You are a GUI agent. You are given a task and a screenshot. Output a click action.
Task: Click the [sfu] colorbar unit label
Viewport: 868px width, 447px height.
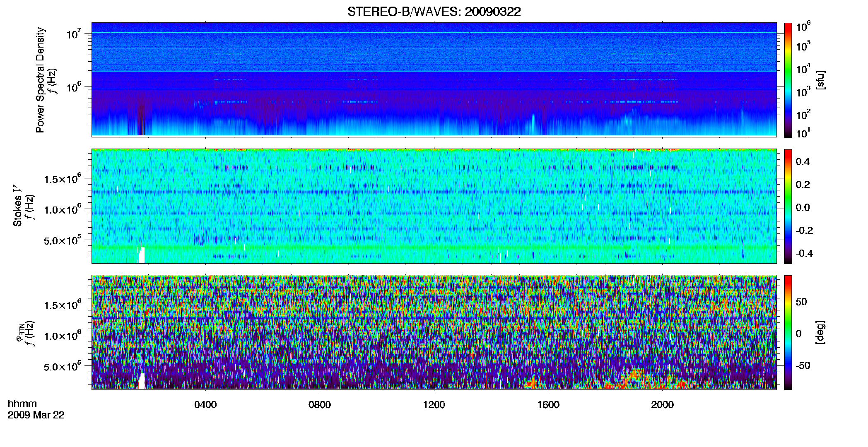[820, 80]
